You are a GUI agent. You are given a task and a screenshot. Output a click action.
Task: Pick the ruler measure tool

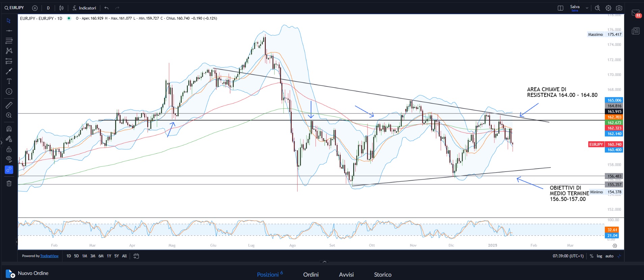click(9, 105)
